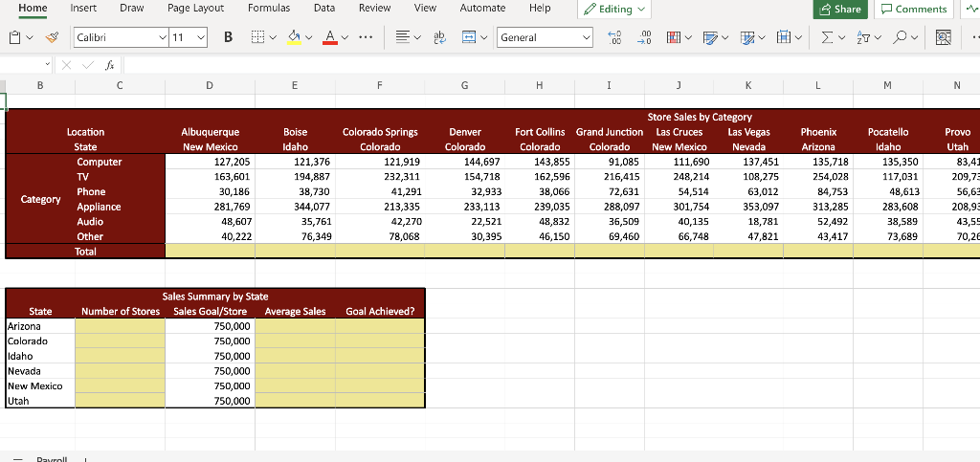Open the View tab
This screenshot has height=462, width=980.
pos(425,8)
